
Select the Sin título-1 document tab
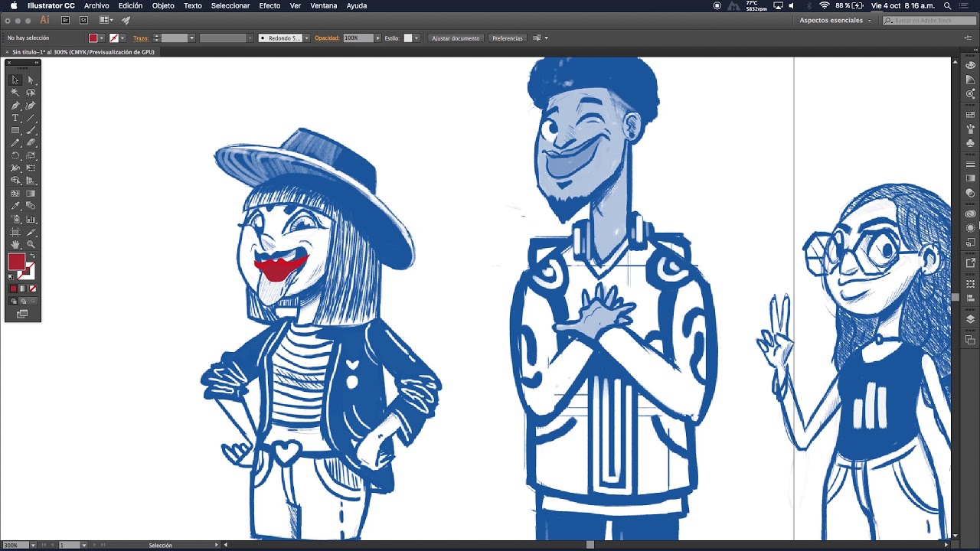(x=83, y=52)
